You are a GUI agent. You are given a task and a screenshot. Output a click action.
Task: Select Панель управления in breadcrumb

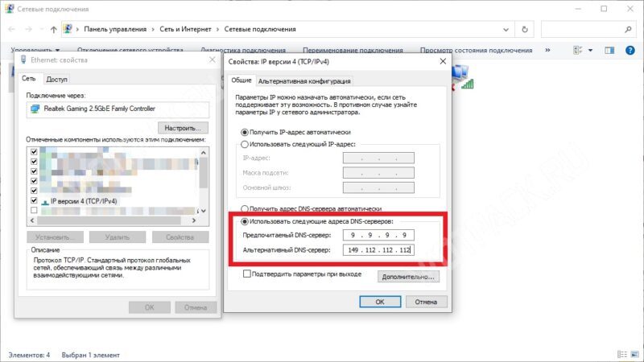click(115, 29)
